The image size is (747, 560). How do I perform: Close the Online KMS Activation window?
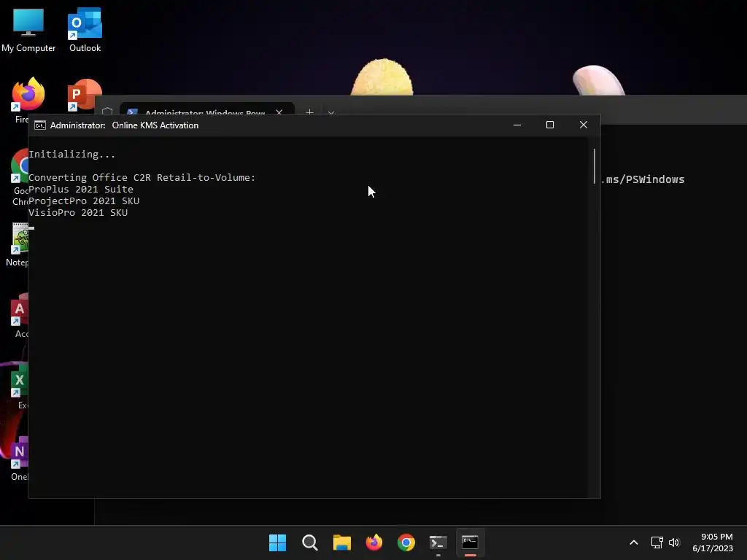pyautogui.click(x=583, y=125)
